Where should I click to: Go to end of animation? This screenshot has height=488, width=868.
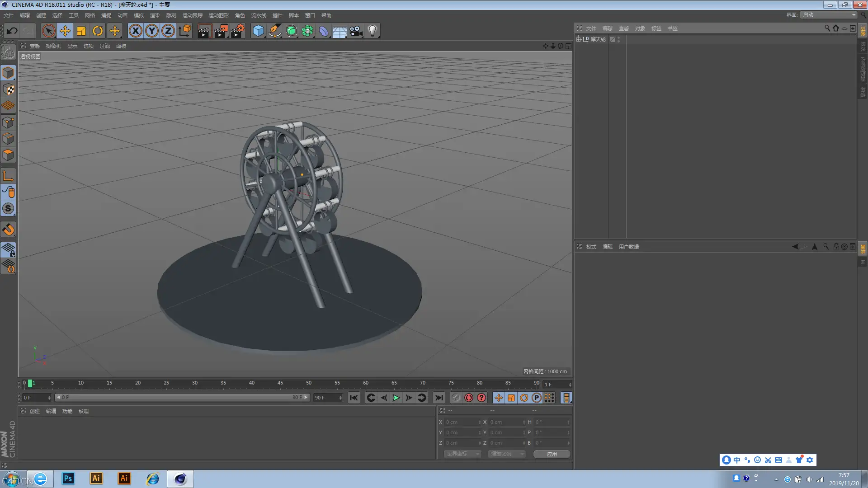439,398
